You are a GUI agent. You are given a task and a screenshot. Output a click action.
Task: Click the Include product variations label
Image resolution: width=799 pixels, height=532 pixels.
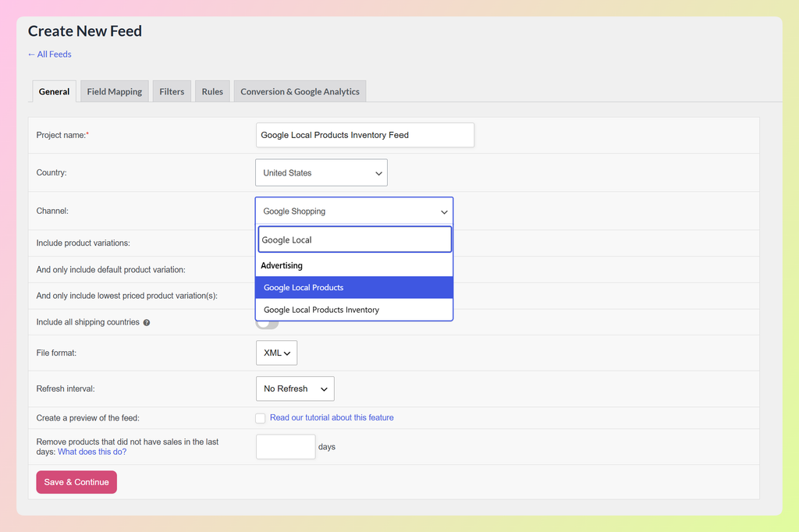(x=83, y=243)
